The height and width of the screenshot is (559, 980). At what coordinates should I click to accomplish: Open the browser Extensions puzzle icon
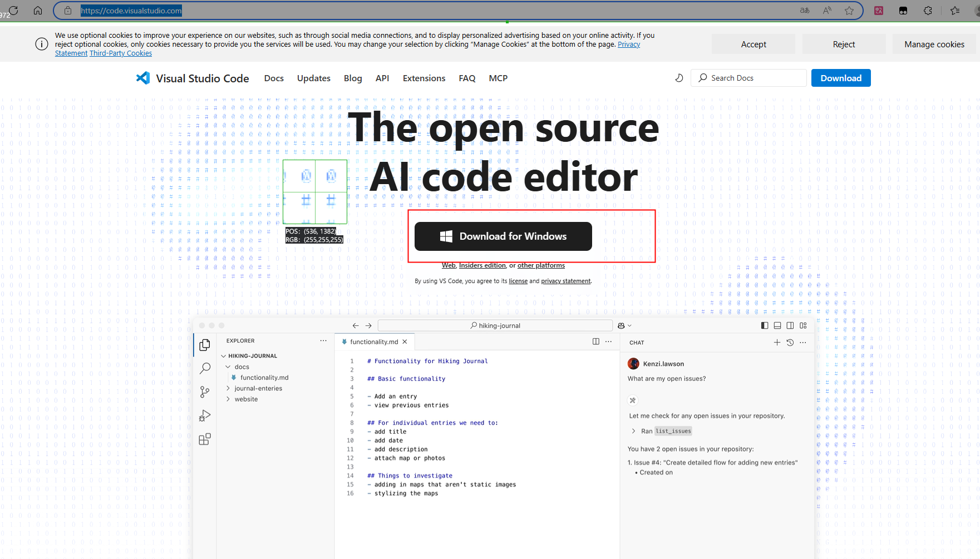coord(928,11)
